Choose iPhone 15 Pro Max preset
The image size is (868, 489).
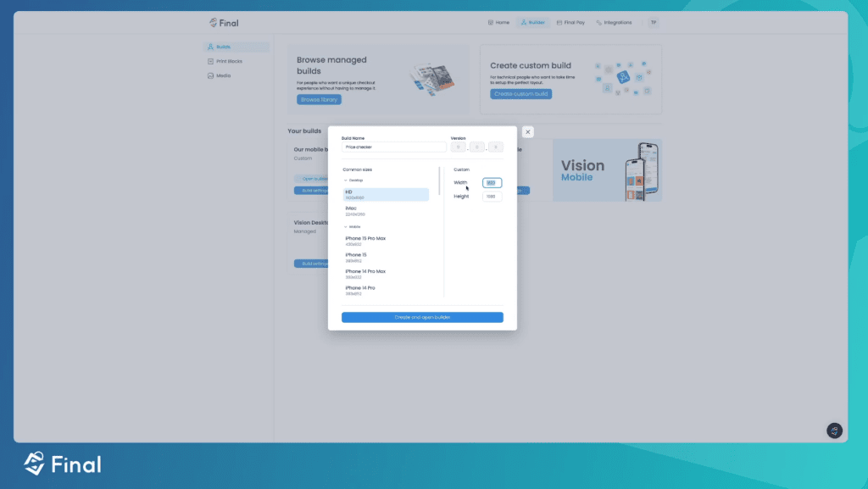click(x=386, y=241)
